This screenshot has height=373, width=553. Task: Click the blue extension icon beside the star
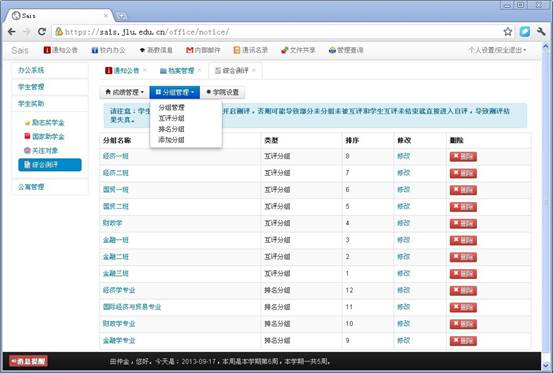[524, 32]
